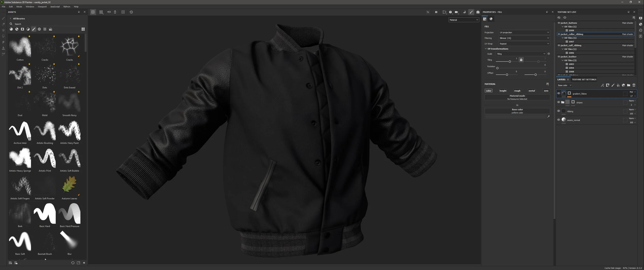Open the Python menu

click(x=67, y=6)
